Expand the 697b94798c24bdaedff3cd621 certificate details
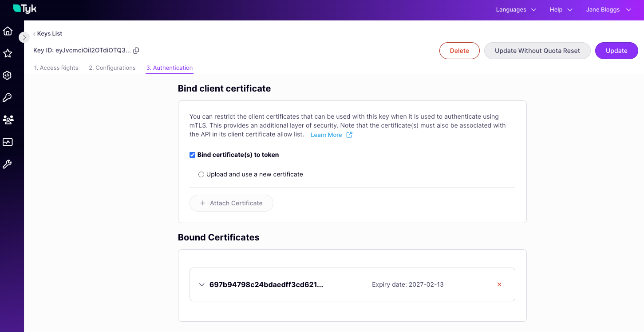 202,284
